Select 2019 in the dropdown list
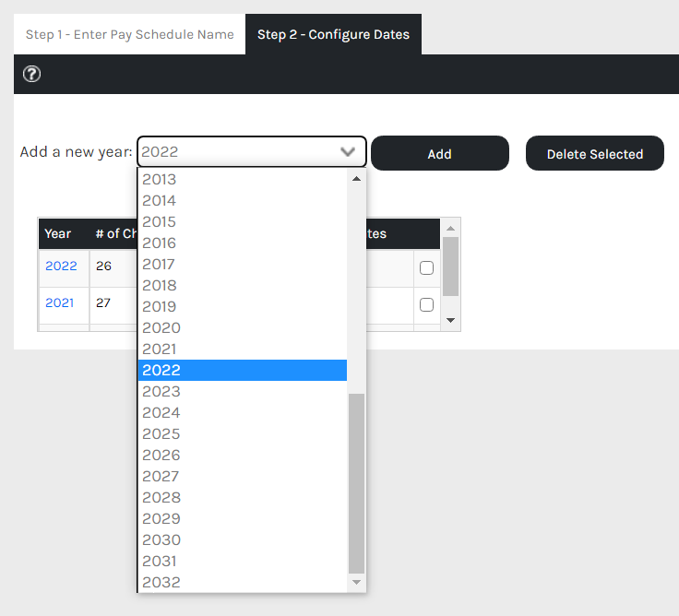The image size is (679, 616). coord(243,306)
